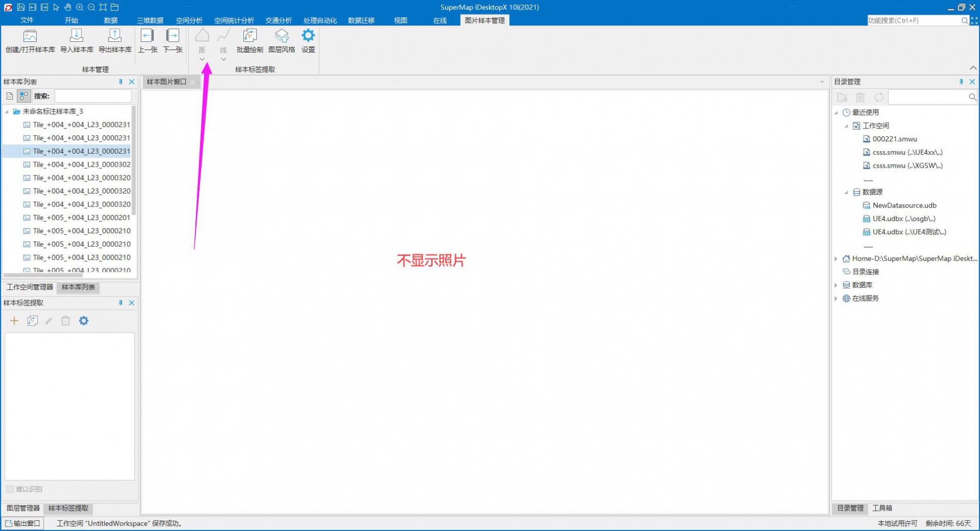This screenshot has height=531, width=980.
Task: Click the search magnifier in 功能搜索 box
Action: pos(965,21)
